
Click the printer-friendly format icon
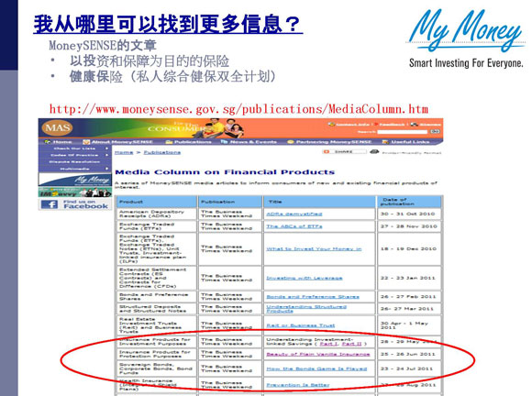374,151
